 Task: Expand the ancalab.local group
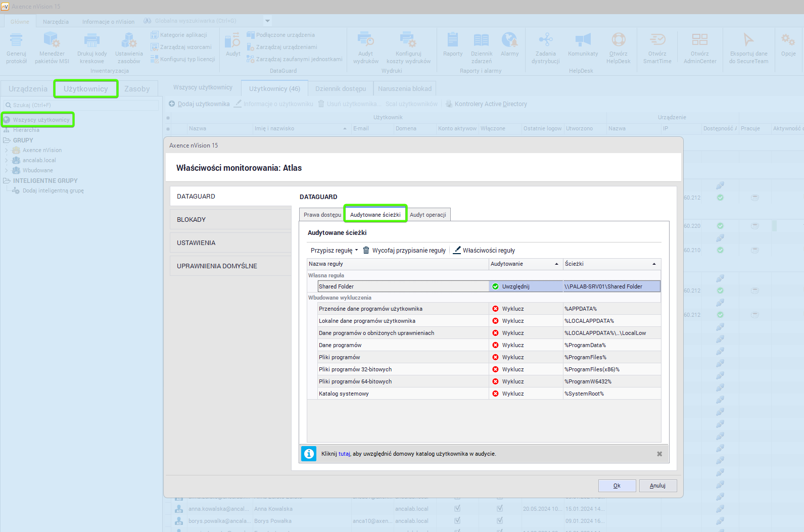tap(6, 160)
